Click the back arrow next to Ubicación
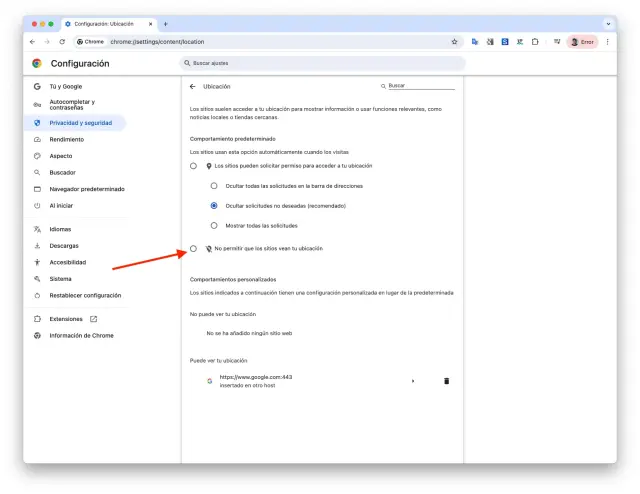The width and height of the screenshot is (640, 494). (x=193, y=86)
